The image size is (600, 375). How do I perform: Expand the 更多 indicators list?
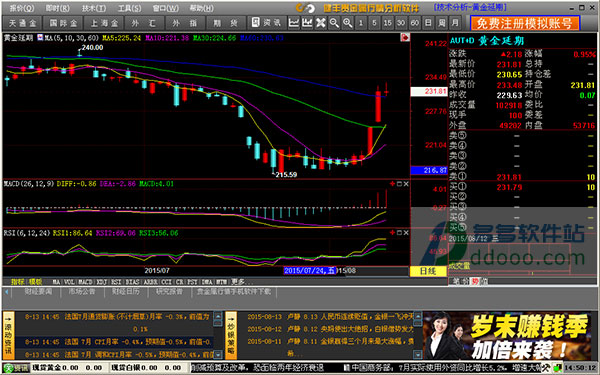click(x=239, y=282)
